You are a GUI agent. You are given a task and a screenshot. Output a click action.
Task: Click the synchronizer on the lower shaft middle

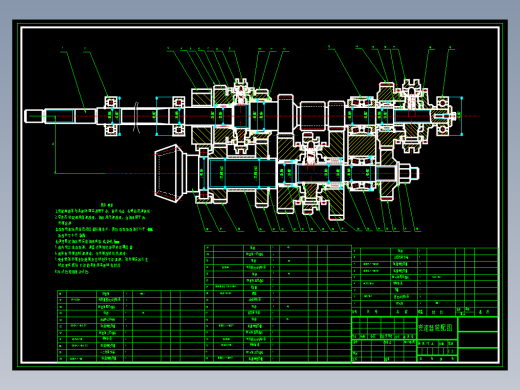(311, 173)
